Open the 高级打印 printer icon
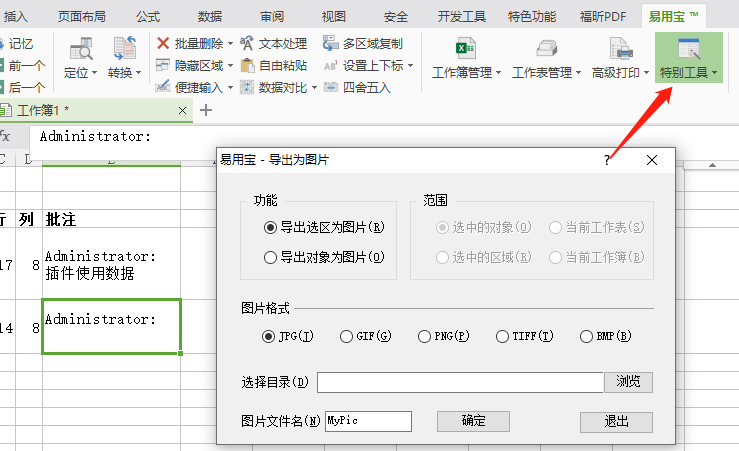Screen dimensions: 739x451 click(x=621, y=48)
